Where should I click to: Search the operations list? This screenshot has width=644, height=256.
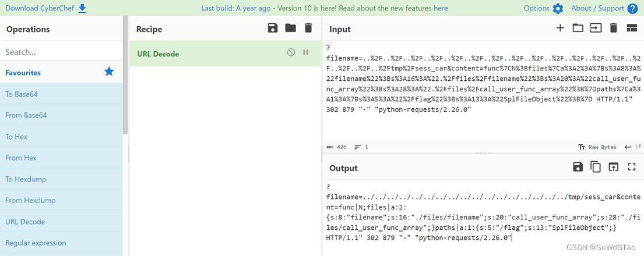(61, 52)
